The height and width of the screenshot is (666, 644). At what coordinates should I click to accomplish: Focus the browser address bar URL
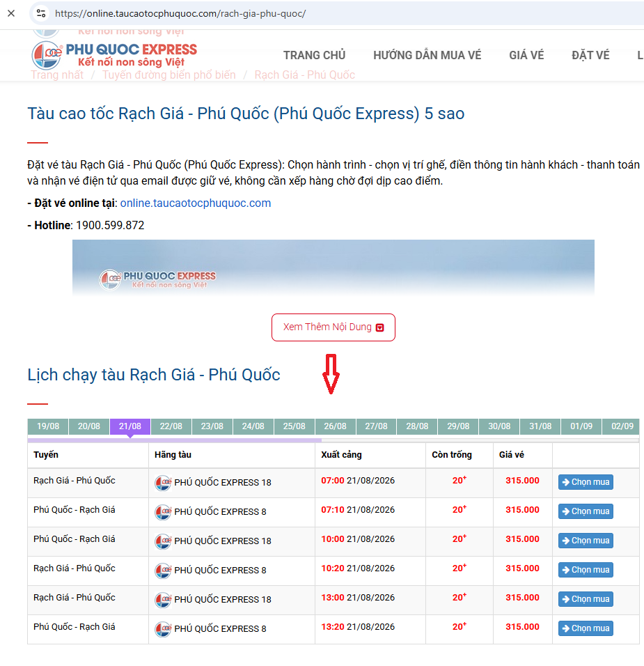(180, 14)
